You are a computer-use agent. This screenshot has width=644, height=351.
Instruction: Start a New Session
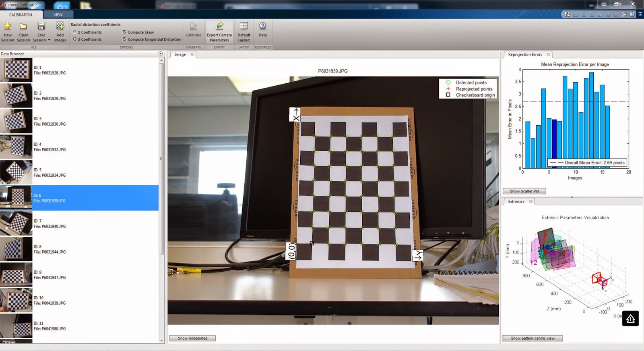pyautogui.click(x=8, y=32)
